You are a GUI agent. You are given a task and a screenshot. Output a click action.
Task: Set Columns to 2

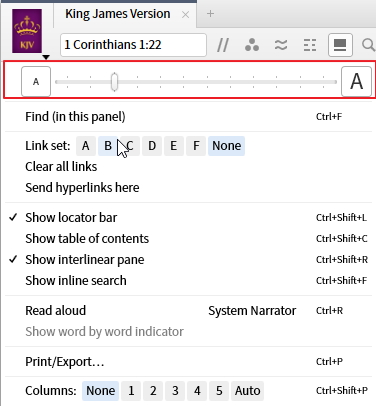[x=153, y=391]
